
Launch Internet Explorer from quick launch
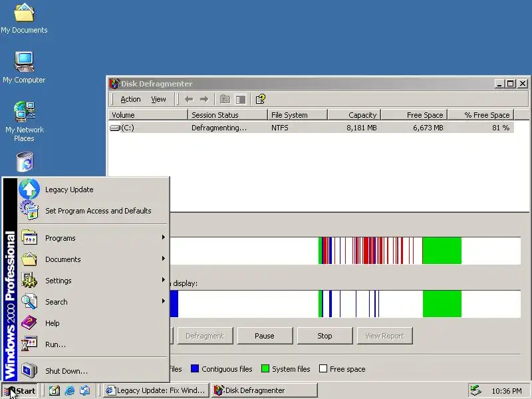pos(70,390)
